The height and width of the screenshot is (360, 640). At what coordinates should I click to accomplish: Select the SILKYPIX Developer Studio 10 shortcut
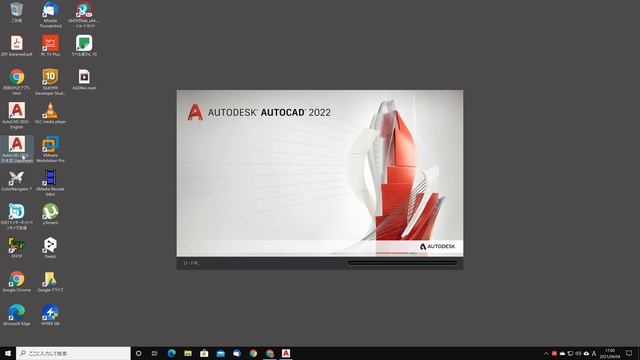(x=50, y=82)
